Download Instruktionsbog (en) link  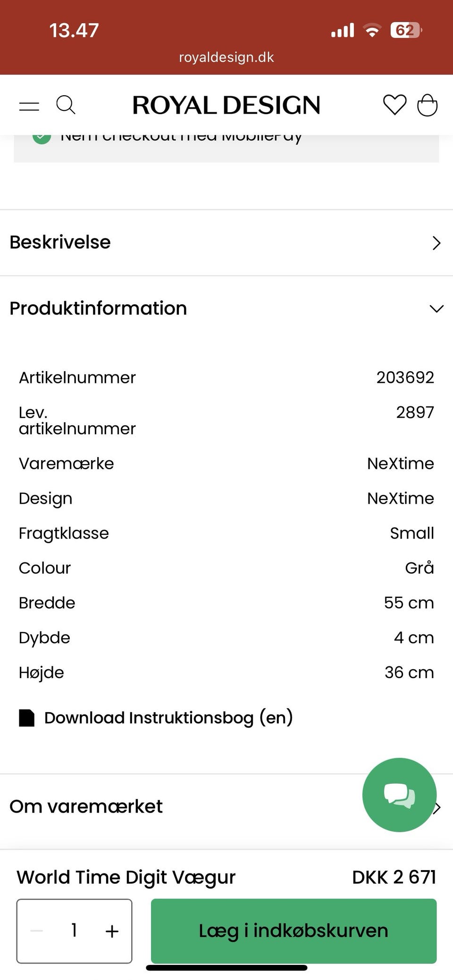168,718
